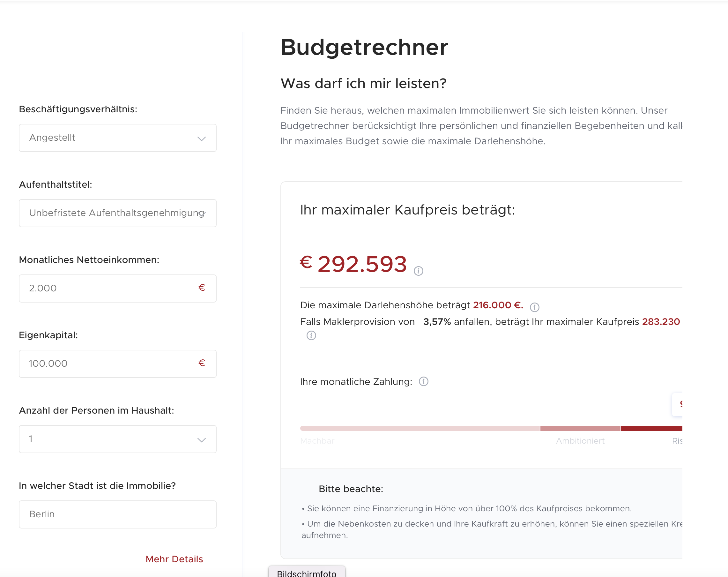Click Monatliches Nettoeinkommen input with 2.000

pos(117,288)
